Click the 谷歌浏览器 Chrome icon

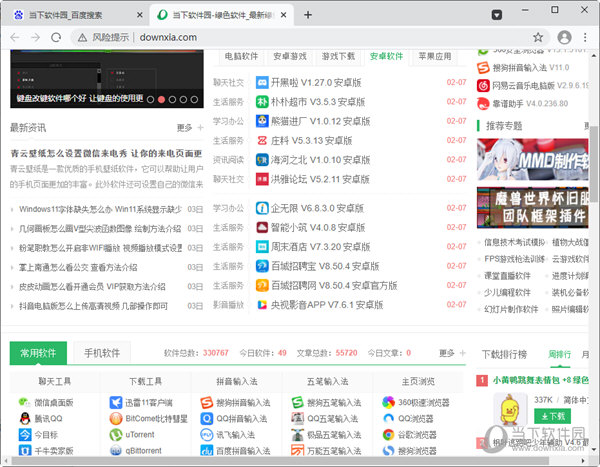(388, 434)
